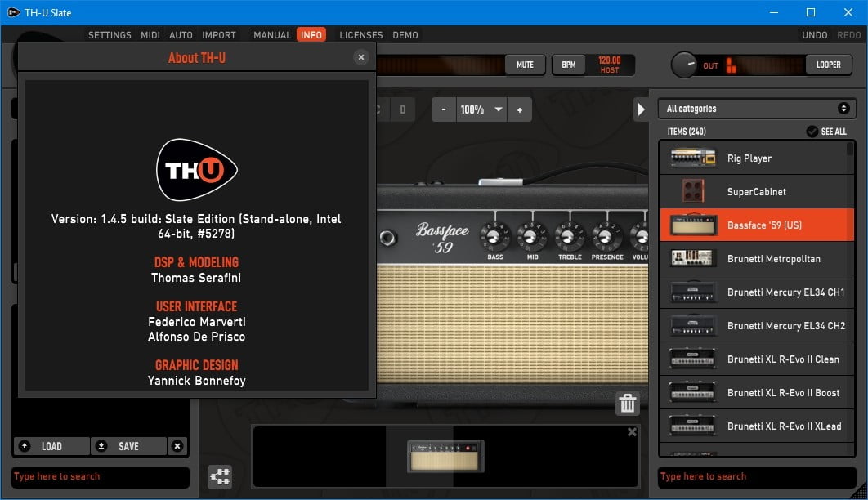Image resolution: width=868 pixels, height=500 pixels.
Task: Click the components list scrollbar
Action: pos(850,150)
